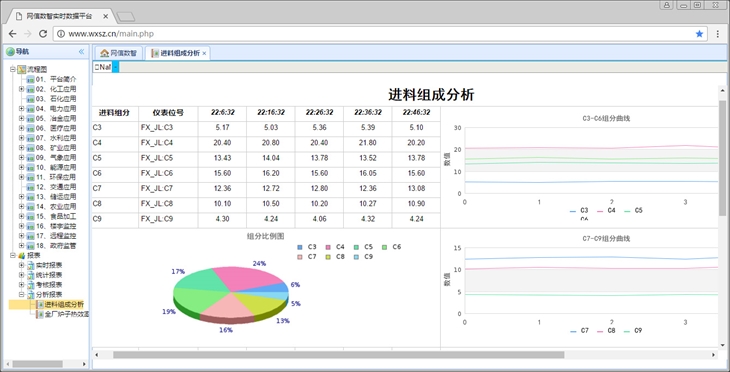Reload the page with refresh icon

[43, 34]
